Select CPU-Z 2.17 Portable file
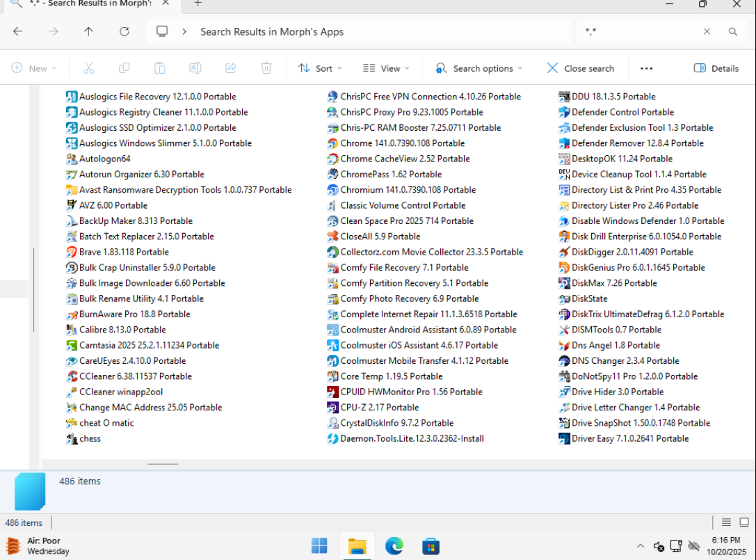Viewport: 756px width, 560px height. pyautogui.click(x=379, y=408)
